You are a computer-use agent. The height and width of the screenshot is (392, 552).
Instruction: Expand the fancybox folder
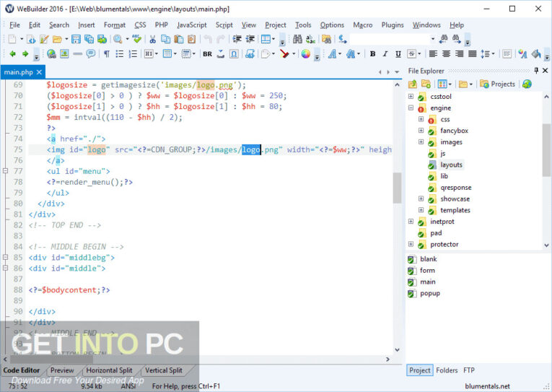point(421,131)
